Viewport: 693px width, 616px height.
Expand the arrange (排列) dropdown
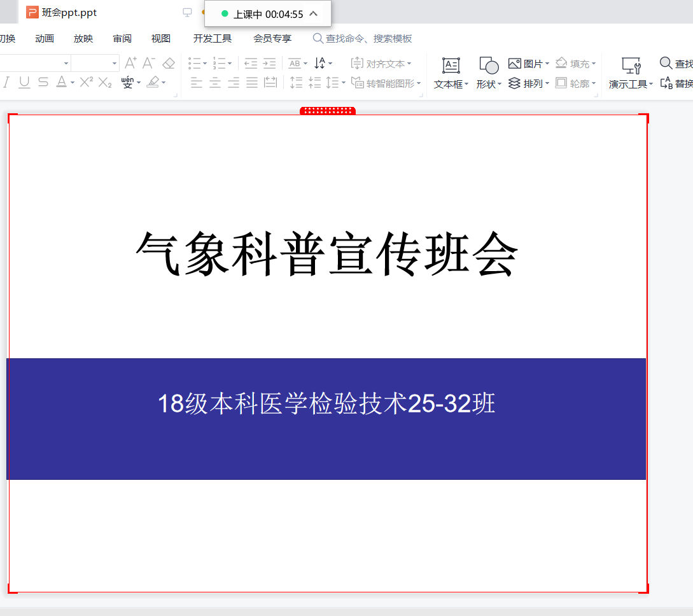[547, 83]
